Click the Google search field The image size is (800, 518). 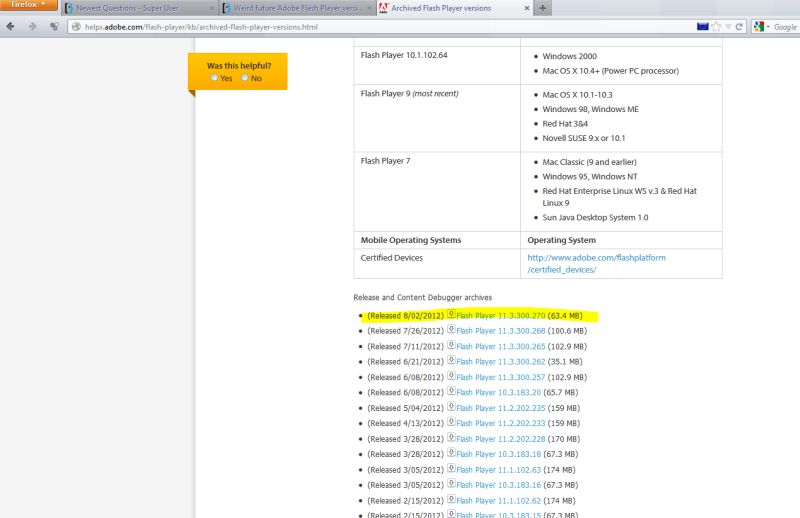click(x=786, y=27)
